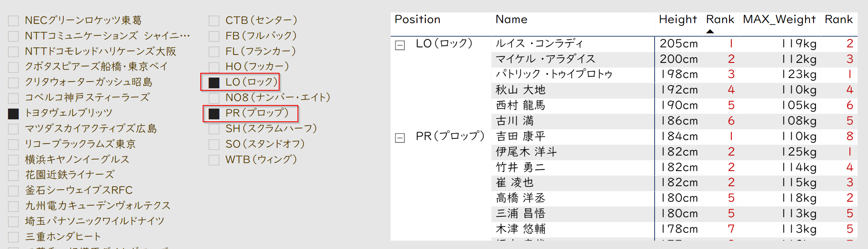
Task: Check the コベルコ神戸スティーラーズ team checkbox
Action: [14, 98]
